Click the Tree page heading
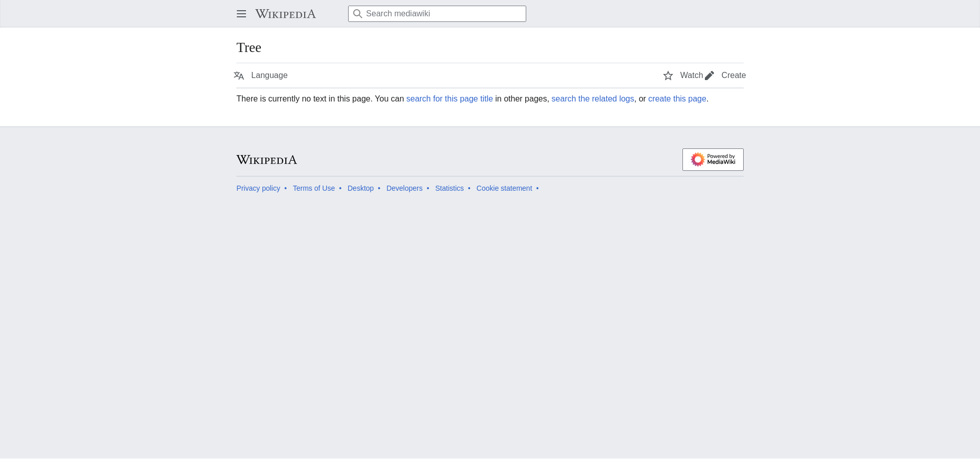 (x=249, y=47)
